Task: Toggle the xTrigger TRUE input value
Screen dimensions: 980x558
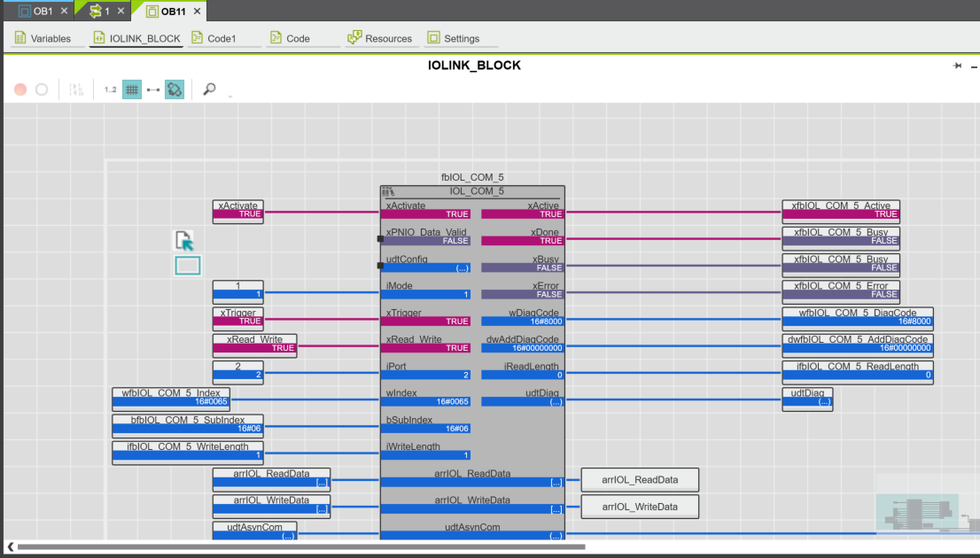Action: click(x=238, y=322)
